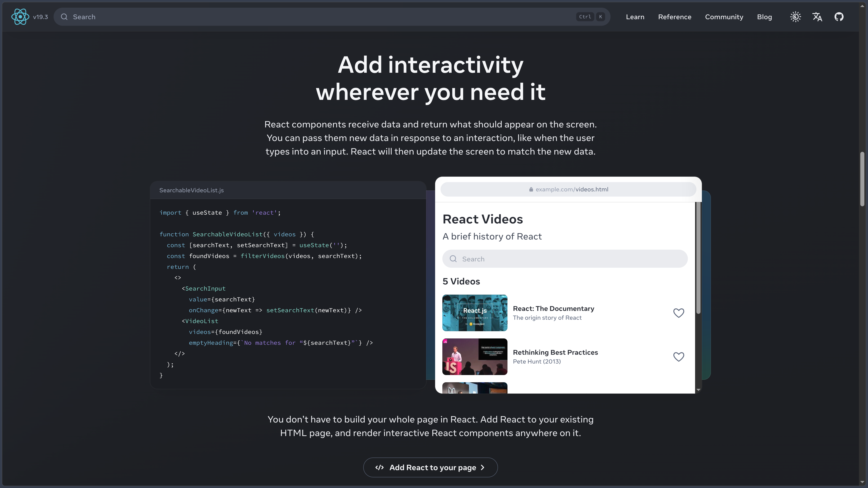The height and width of the screenshot is (488, 868).
Task: Open the translations language icon
Action: pyautogui.click(x=817, y=17)
